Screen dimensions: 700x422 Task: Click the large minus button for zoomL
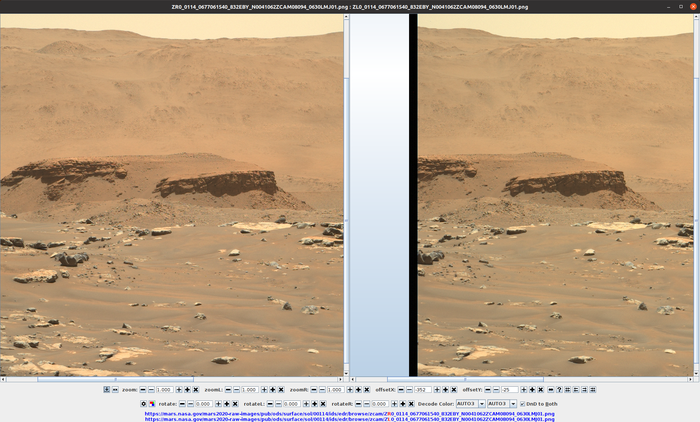click(228, 390)
